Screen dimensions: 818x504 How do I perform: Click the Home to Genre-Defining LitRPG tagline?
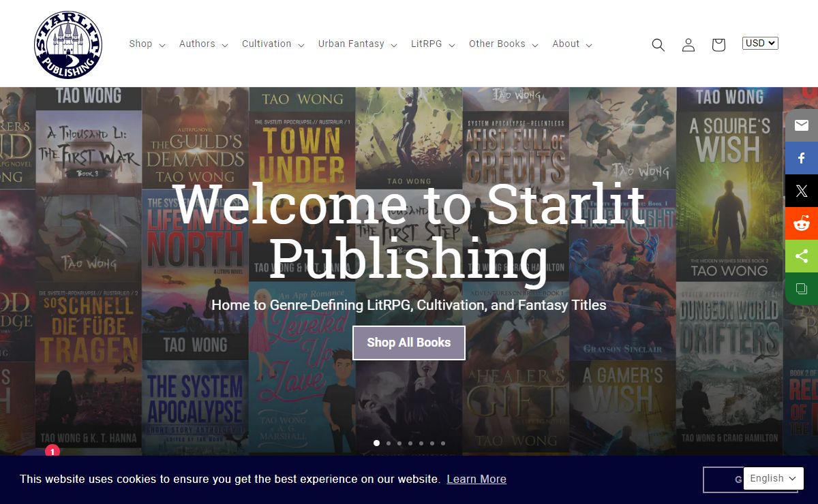pos(409,305)
